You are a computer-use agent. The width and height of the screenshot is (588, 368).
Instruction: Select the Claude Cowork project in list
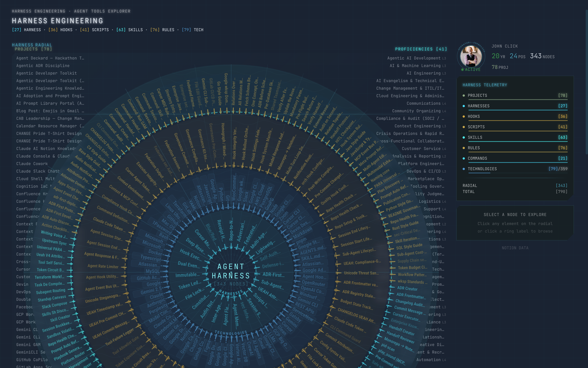(32, 164)
